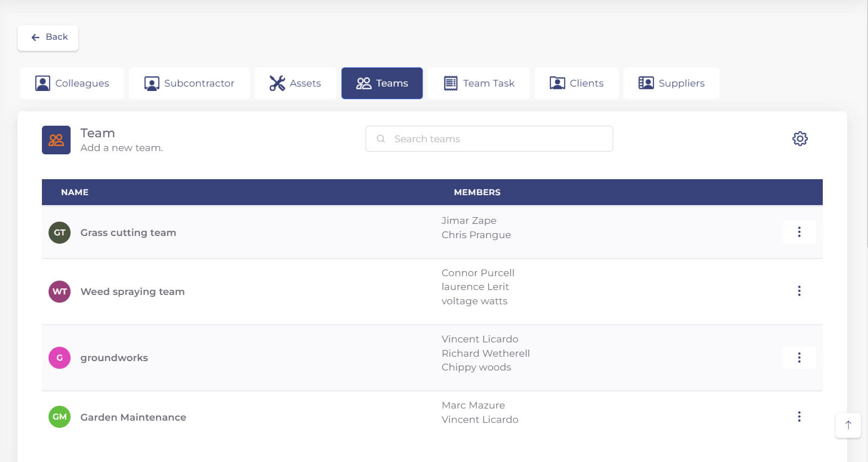Viewport: 868px width, 462px height.
Task: Click the green GM Garden Maintenance avatar
Action: coord(60,417)
